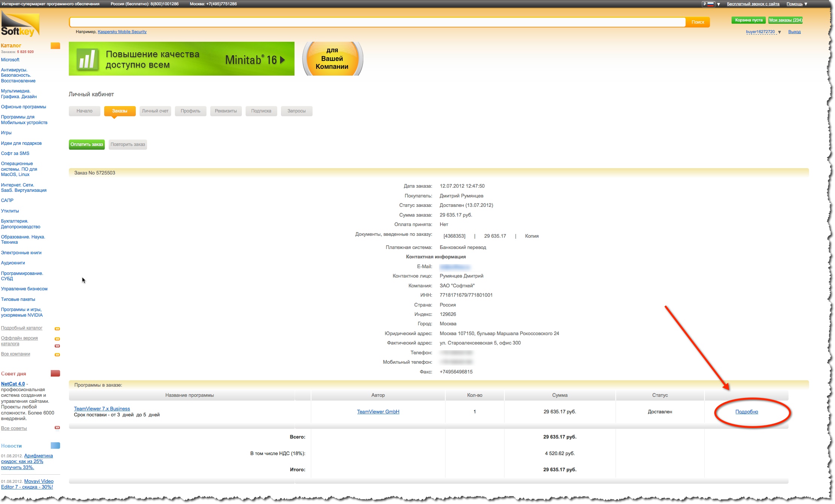Screen dimensions: 835x504
Task: Click the Подробный каталог link
Action: [21, 328]
